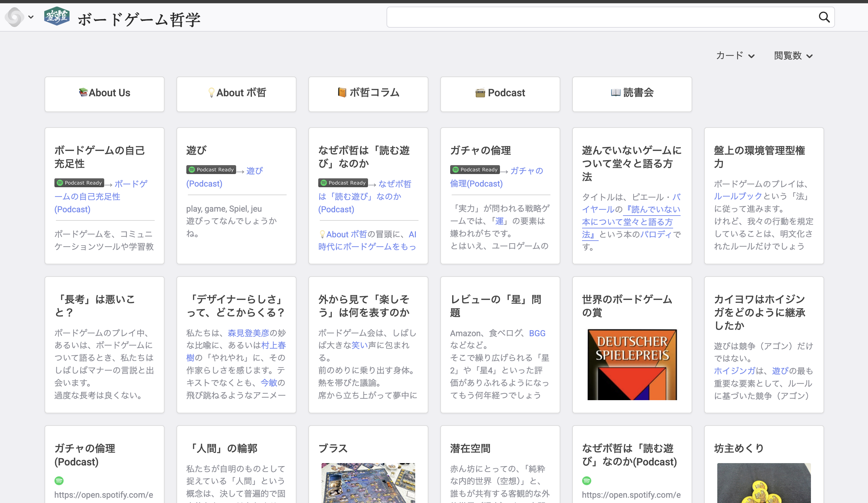Click the search magnifier icon
Image resolution: width=868 pixels, height=503 pixels.
click(823, 17)
